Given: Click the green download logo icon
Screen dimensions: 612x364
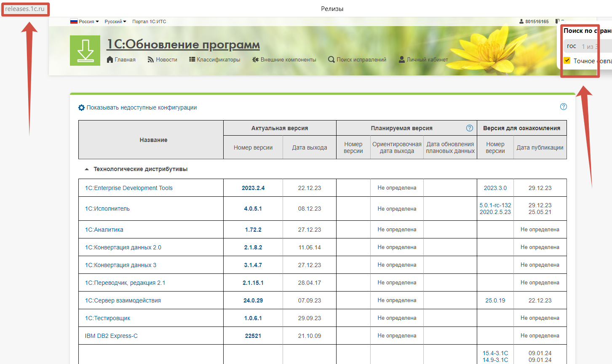Looking at the screenshot, I should coord(85,51).
